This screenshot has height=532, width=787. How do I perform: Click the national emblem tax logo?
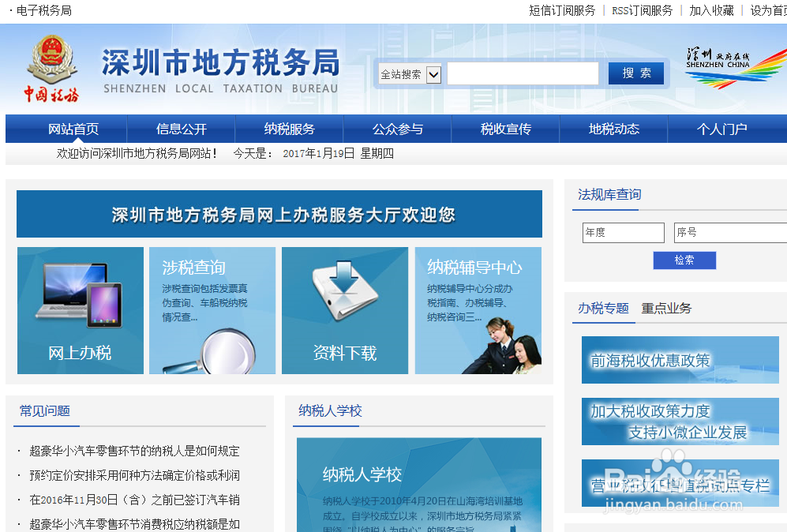tap(51, 68)
